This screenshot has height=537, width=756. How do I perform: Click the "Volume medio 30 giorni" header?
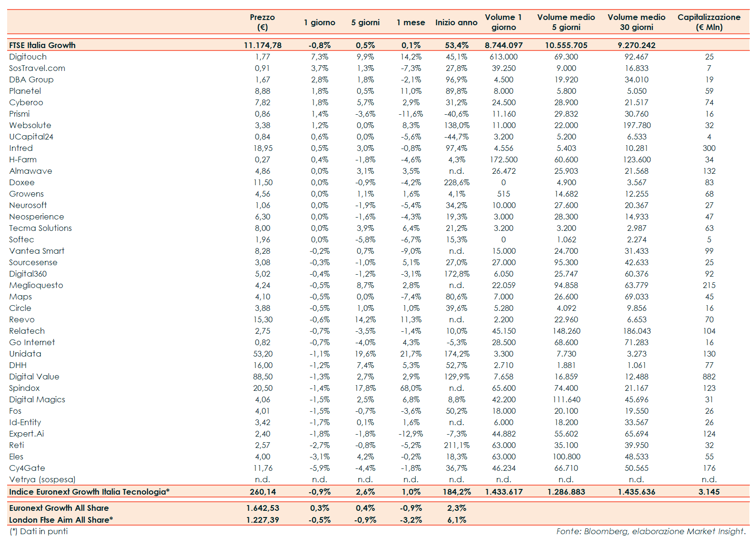coord(637,22)
